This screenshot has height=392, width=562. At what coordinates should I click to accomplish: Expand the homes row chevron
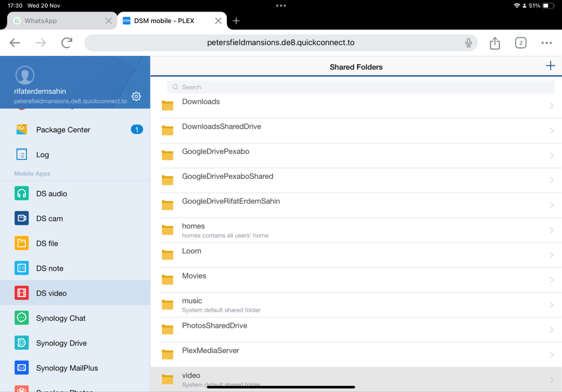point(552,230)
